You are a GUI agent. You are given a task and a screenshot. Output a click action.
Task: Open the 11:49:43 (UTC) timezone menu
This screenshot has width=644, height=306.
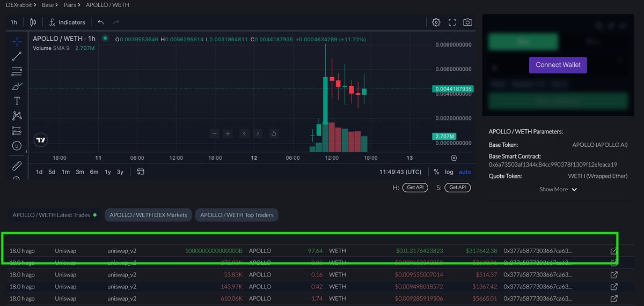(x=400, y=172)
